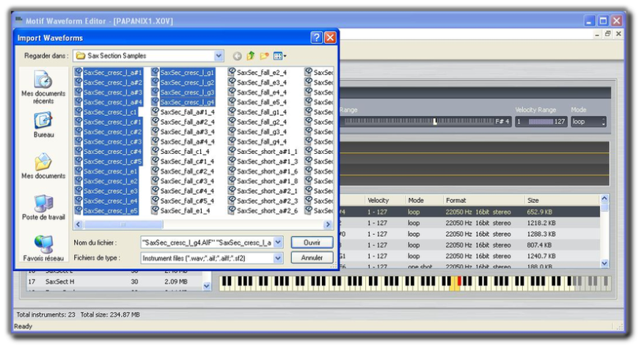Click in the Nom du fichier field
Viewport: 644px width, 351px height.
click(x=207, y=243)
